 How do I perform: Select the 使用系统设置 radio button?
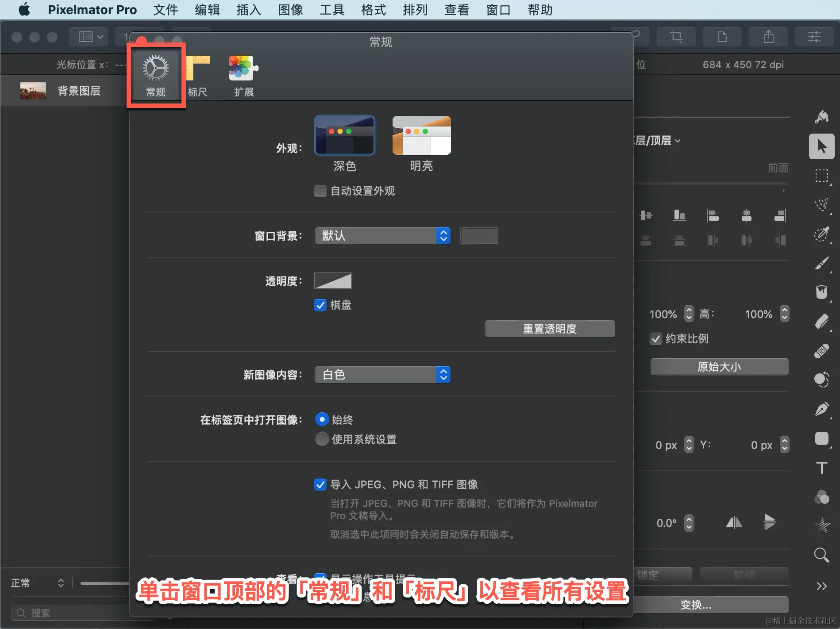tap(322, 439)
